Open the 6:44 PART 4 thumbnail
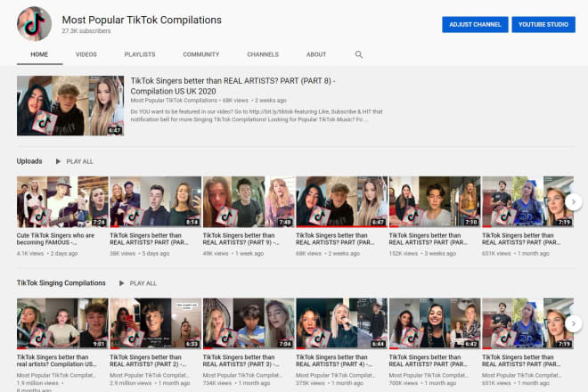This screenshot has width=588, height=392. point(341,323)
